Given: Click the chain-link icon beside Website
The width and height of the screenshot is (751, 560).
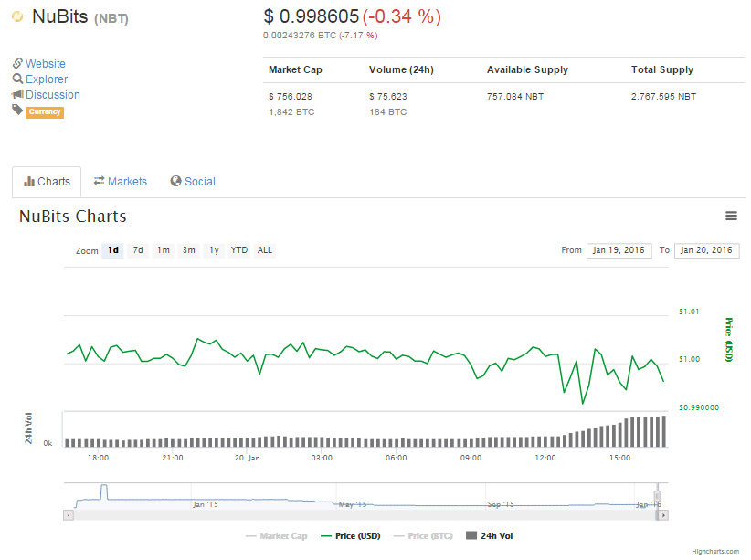Looking at the screenshot, I should click(x=17, y=63).
